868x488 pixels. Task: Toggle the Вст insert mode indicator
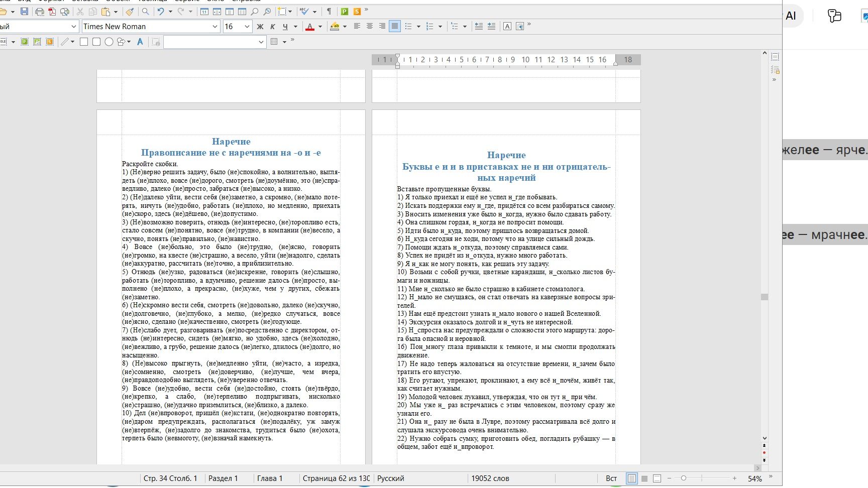point(611,478)
